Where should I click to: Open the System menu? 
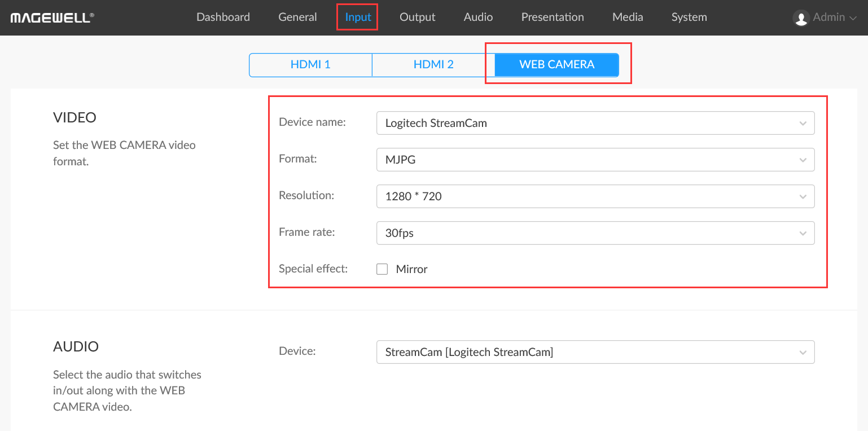[x=689, y=17]
